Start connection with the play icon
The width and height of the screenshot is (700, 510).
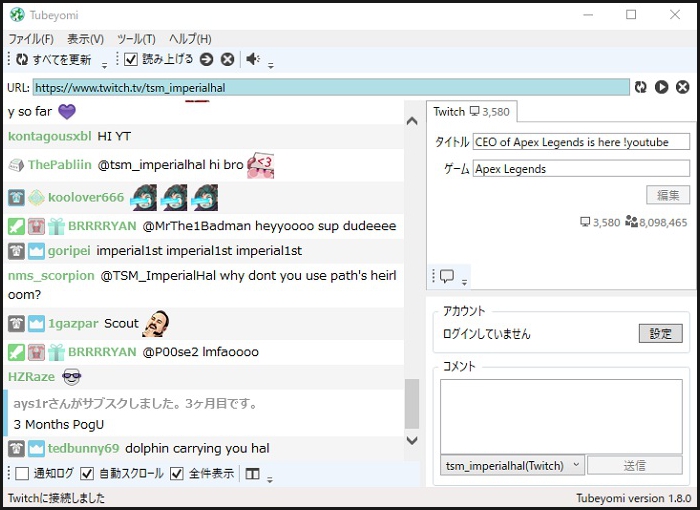click(662, 87)
